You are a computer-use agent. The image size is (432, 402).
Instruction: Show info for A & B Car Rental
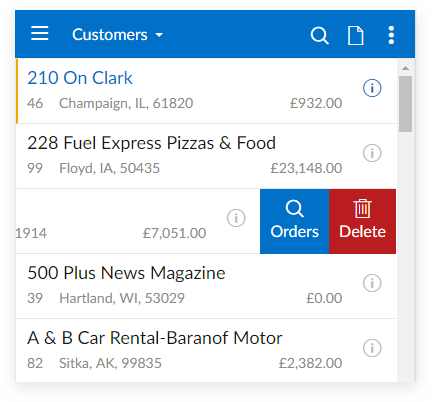click(x=372, y=348)
